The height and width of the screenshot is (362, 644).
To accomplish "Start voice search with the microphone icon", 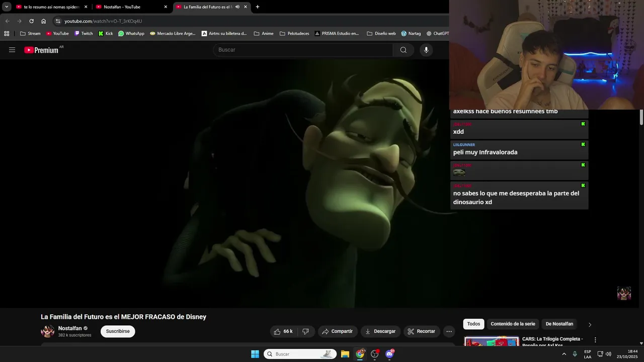I will pos(426,50).
